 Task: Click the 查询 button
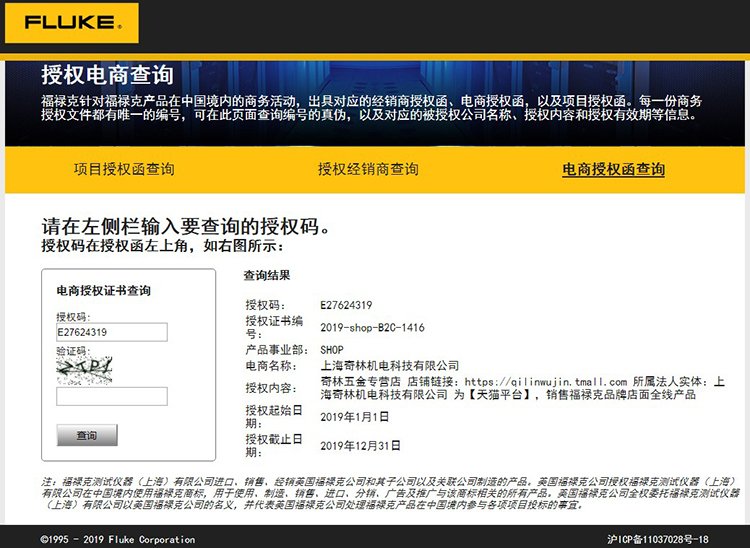(x=87, y=435)
